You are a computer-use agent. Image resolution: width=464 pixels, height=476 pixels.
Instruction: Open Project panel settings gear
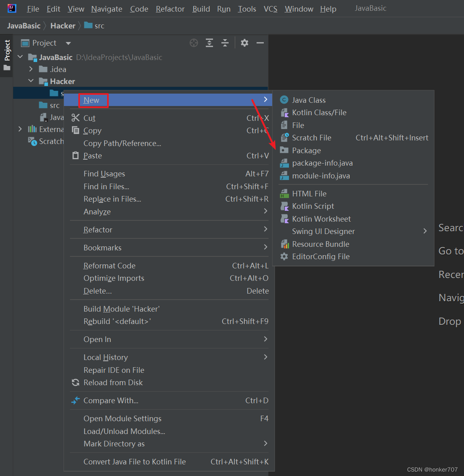[245, 43]
